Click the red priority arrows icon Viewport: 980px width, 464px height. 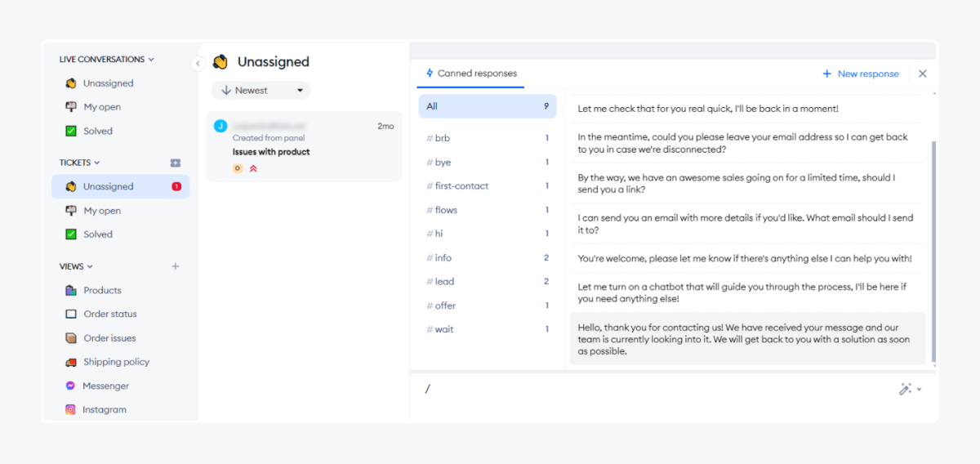pyautogui.click(x=253, y=168)
